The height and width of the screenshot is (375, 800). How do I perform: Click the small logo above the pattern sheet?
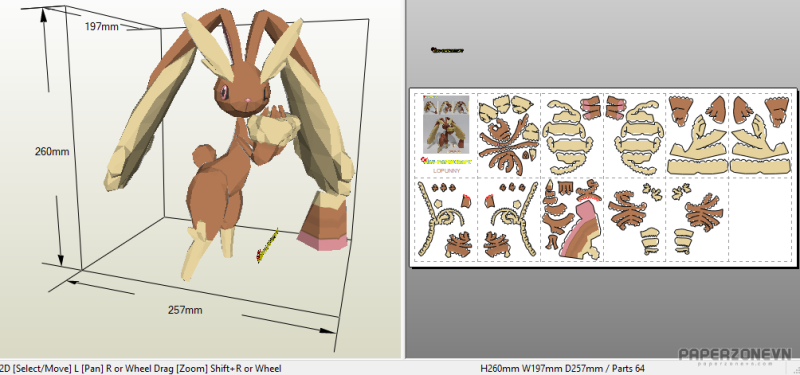click(447, 51)
